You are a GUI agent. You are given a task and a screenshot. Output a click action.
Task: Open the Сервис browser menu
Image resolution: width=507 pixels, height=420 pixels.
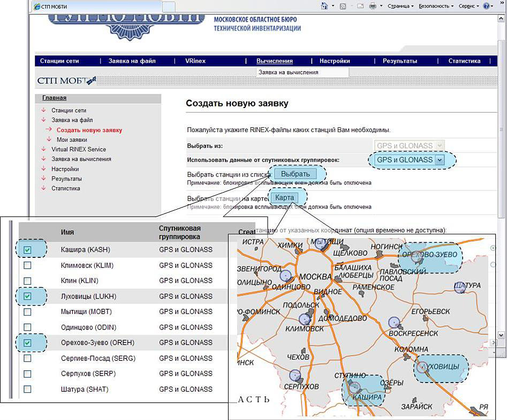(469, 6)
